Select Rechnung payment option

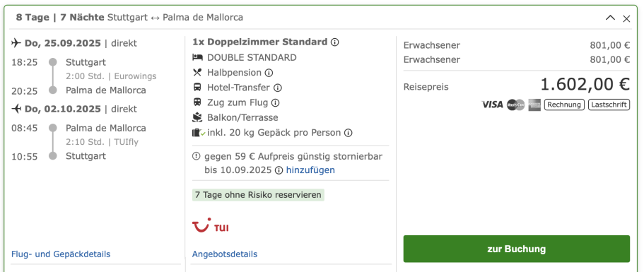(x=564, y=105)
